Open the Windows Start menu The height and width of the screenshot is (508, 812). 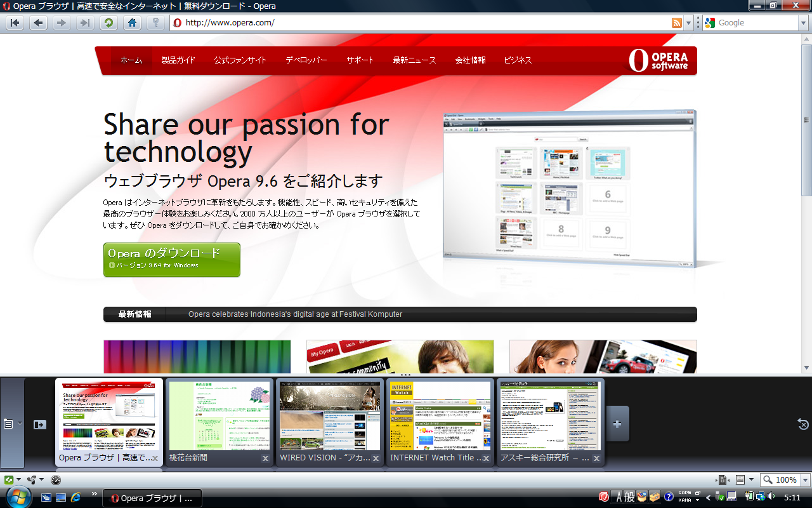click(x=17, y=497)
